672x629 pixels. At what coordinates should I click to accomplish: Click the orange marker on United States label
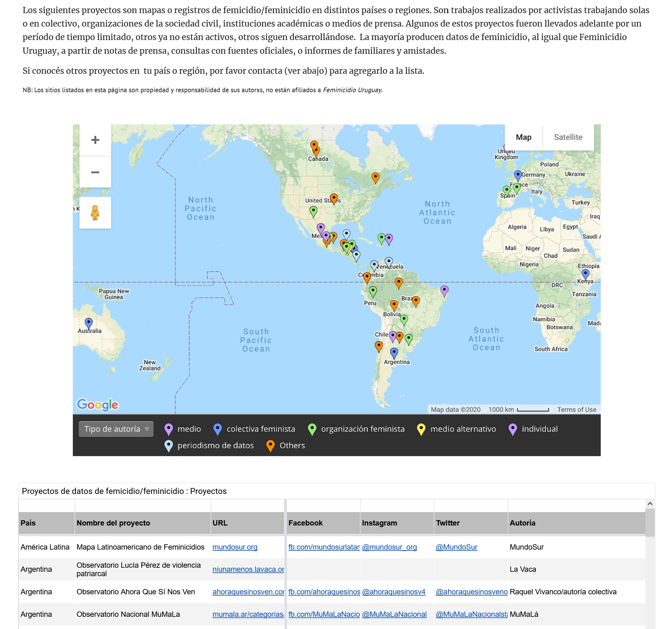pyautogui.click(x=334, y=199)
